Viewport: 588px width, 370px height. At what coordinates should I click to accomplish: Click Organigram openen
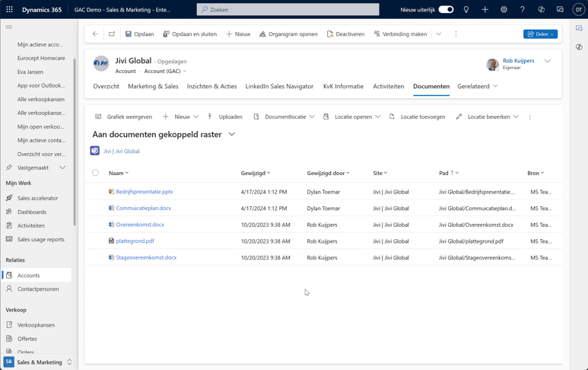288,33
